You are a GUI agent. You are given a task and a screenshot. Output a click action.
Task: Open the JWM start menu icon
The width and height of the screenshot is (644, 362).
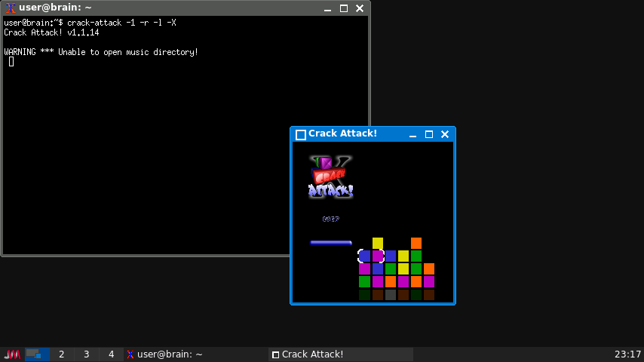pos(11,354)
